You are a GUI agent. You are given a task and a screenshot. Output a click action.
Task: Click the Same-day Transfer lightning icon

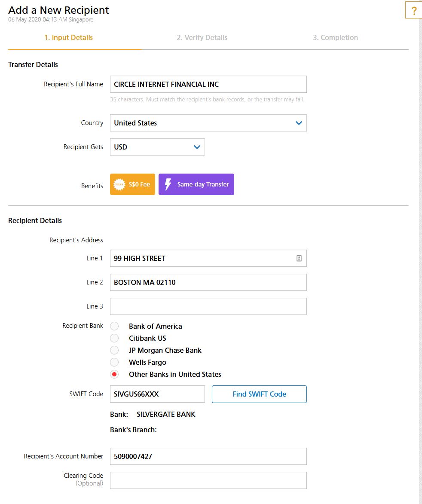pyautogui.click(x=168, y=184)
